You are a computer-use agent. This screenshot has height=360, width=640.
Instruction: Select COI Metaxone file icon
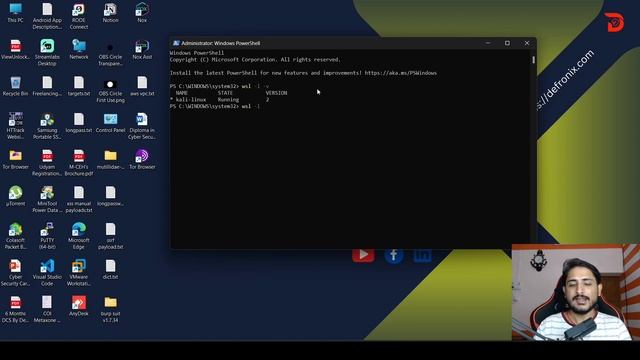[x=47, y=310]
